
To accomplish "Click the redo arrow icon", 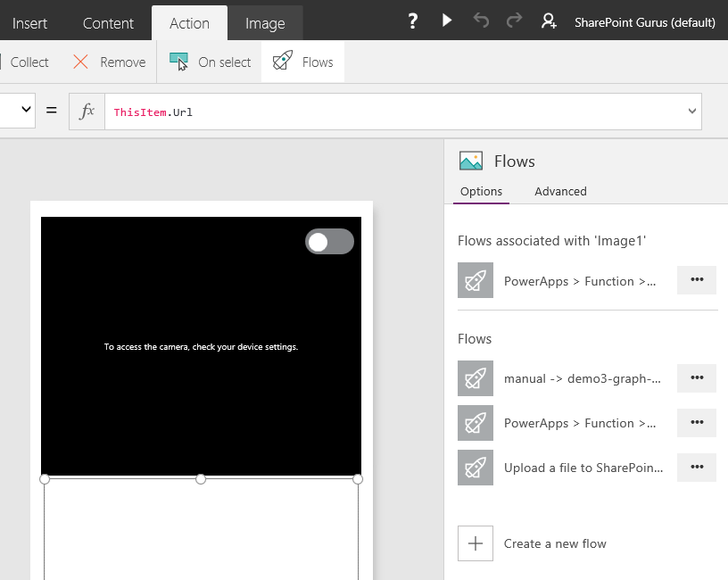I will (x=515, y=21).
